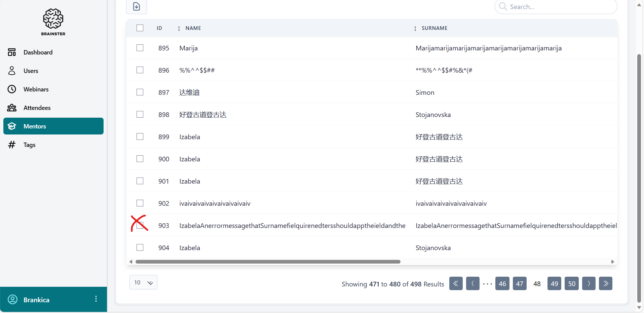Sort table by Name column arrow

click(179, 29)
